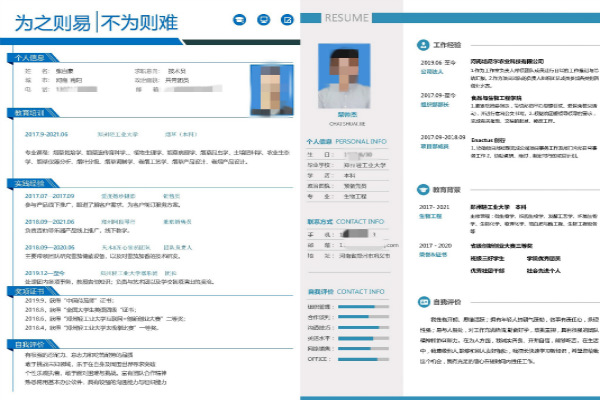
Task: Click the 自我评价 header on left resume
Action: (30, 344)
